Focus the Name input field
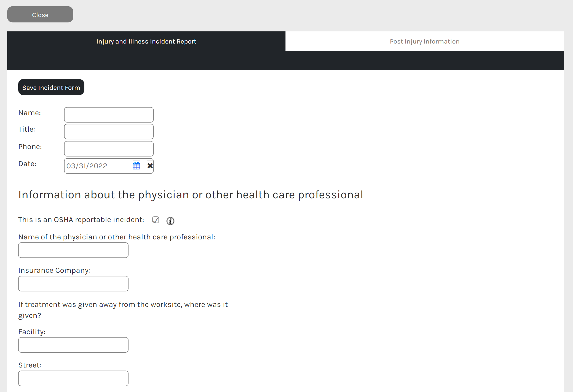The height and width of the screenshot is (392, 573). [109, 115]
